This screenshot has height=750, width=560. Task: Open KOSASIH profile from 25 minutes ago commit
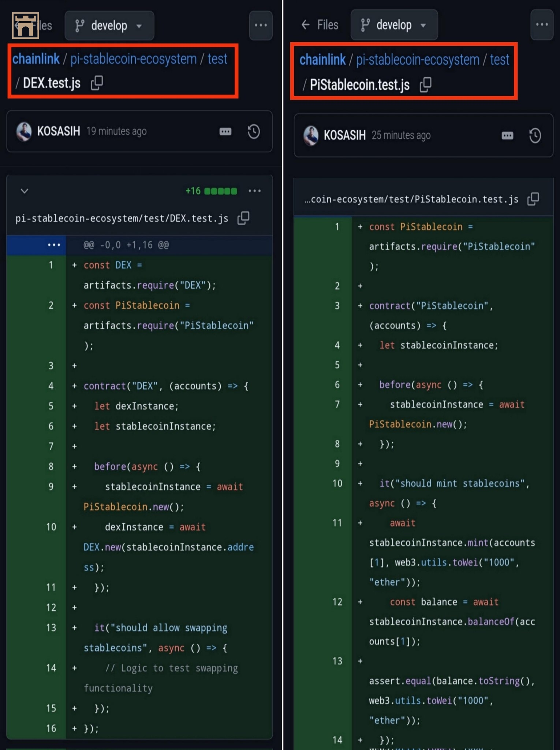(344, 135)
